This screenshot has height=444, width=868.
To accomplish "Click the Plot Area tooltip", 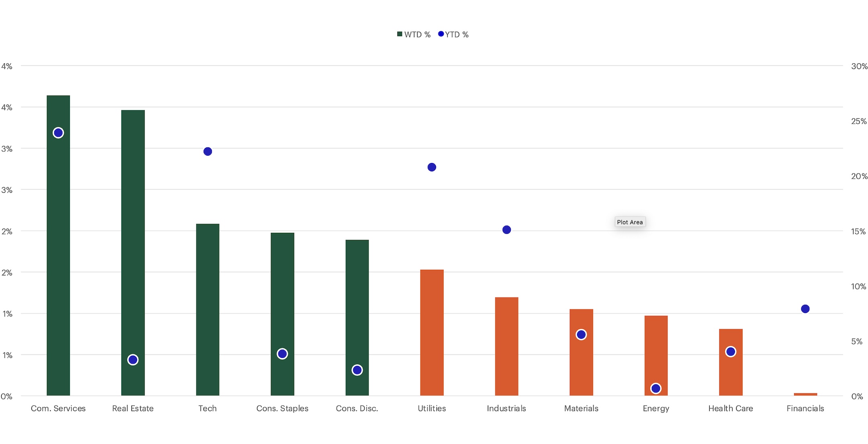I will click(x=630, y=222).
